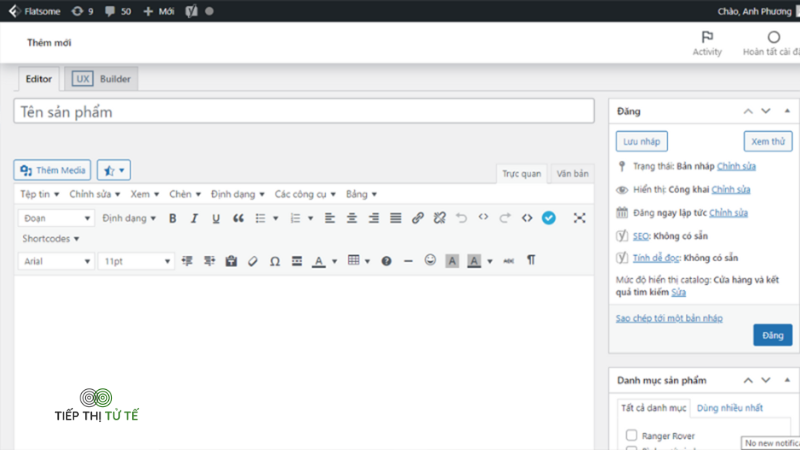Open the Arial font family dropdown

56,261
